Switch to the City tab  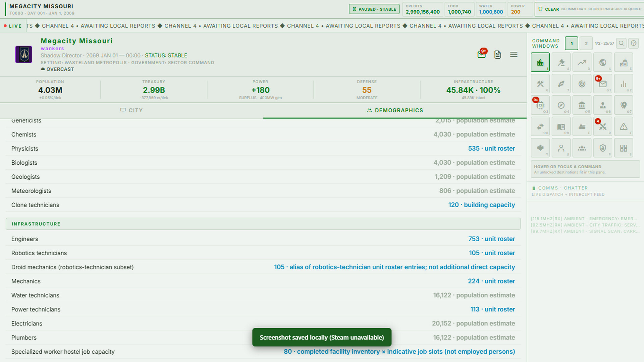[x=131, y=110]
